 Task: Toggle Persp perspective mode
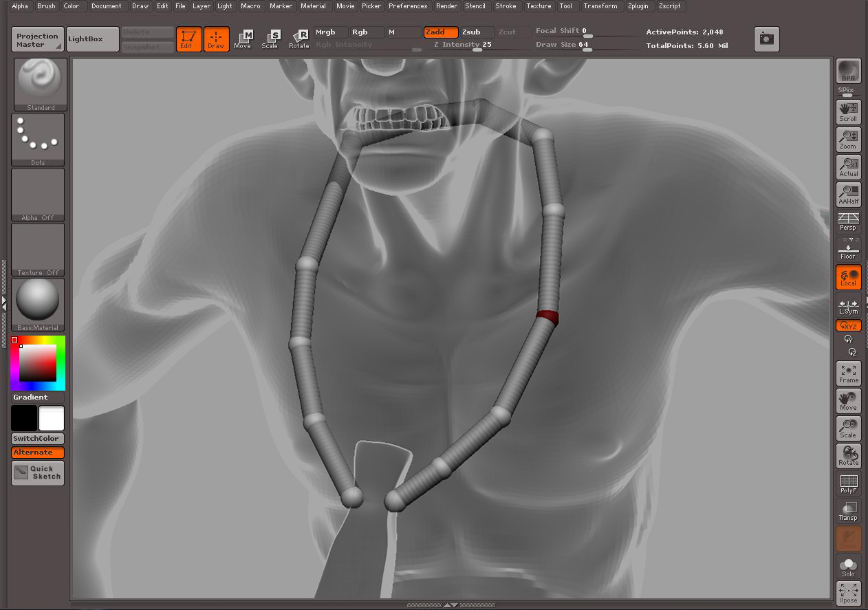pos(848,221)
